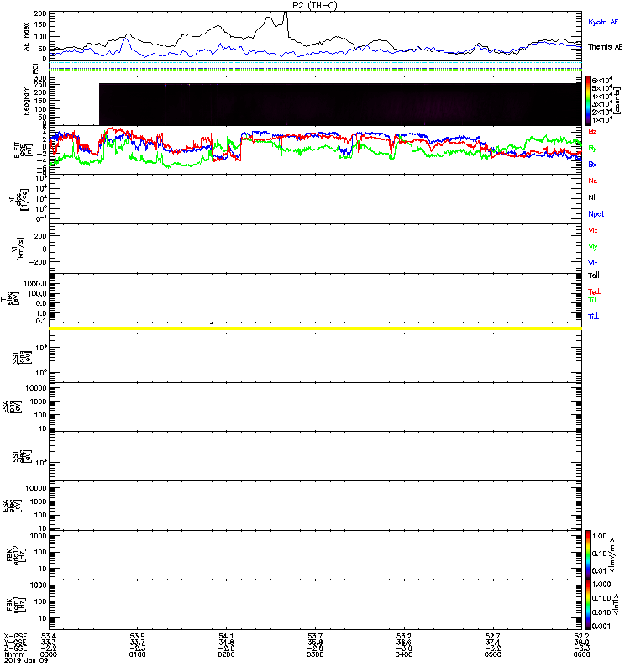Click the Keogram counts color bar
Image resolution: width=630 pixels, height=672 pixels.
coord(588,101)
